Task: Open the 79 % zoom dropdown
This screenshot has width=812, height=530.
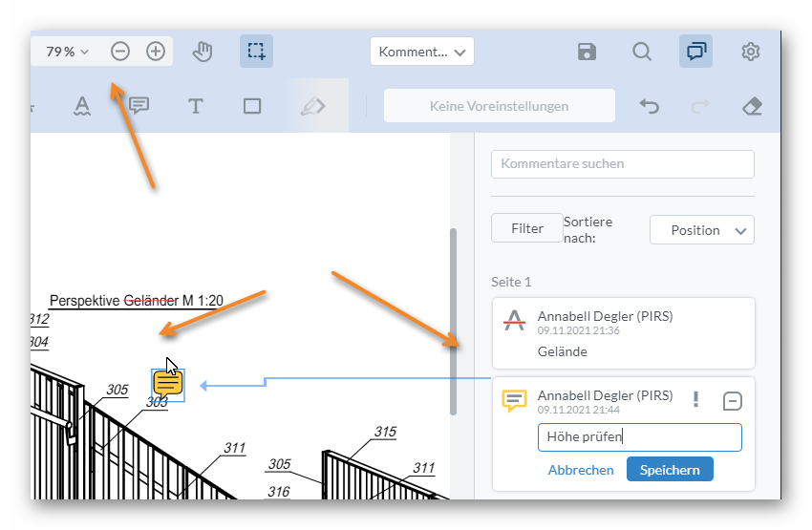Action: point(67,52)
